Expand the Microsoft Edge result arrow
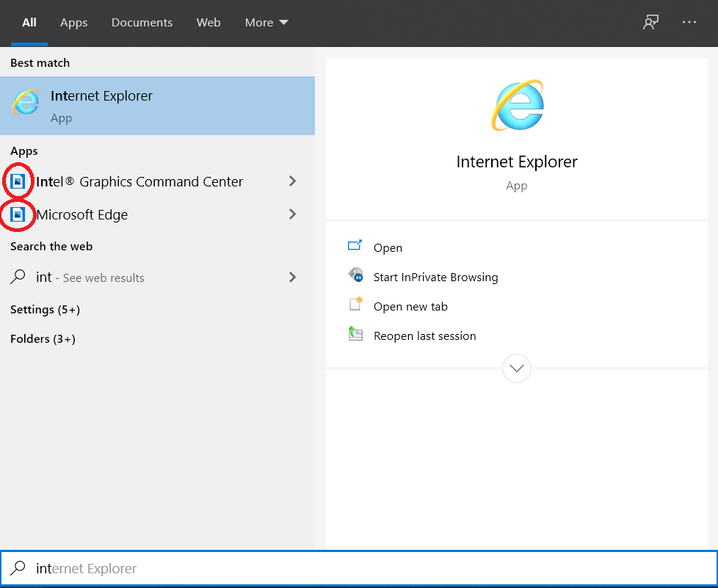Screen dimensions: 718x588 tap(292, 214)
